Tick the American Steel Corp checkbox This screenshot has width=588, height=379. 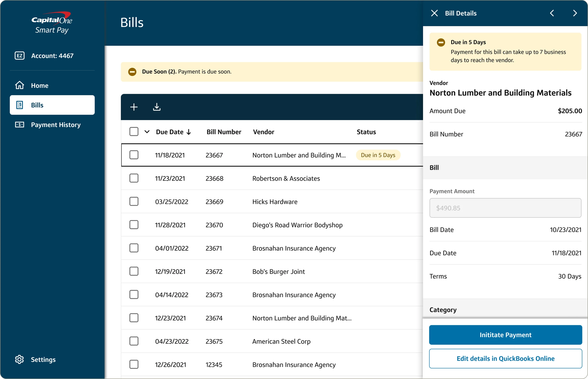coord(134,341)
